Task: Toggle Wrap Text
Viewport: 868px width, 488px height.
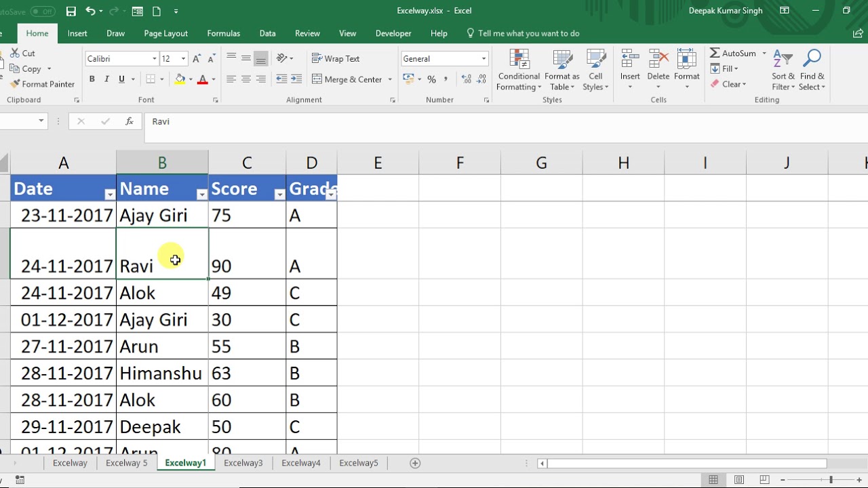Action: coord(336,58)
